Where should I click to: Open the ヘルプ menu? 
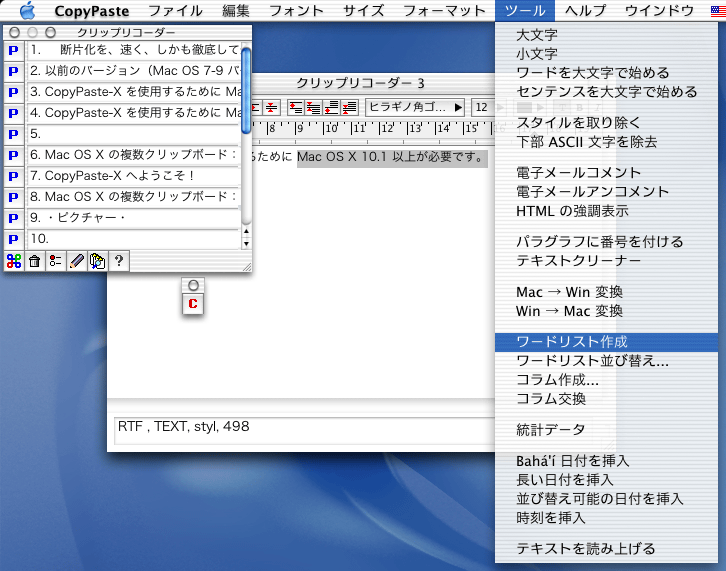point(585,11)
